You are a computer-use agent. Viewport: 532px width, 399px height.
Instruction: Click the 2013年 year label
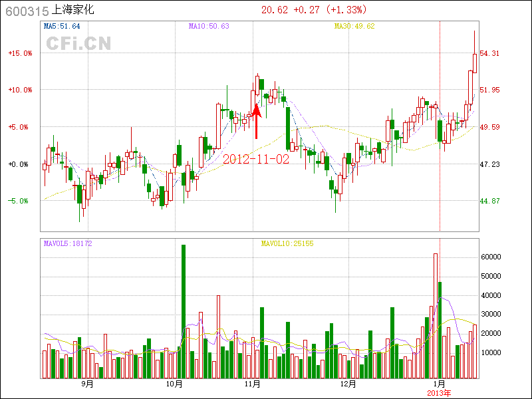click(x=439, y=393)
